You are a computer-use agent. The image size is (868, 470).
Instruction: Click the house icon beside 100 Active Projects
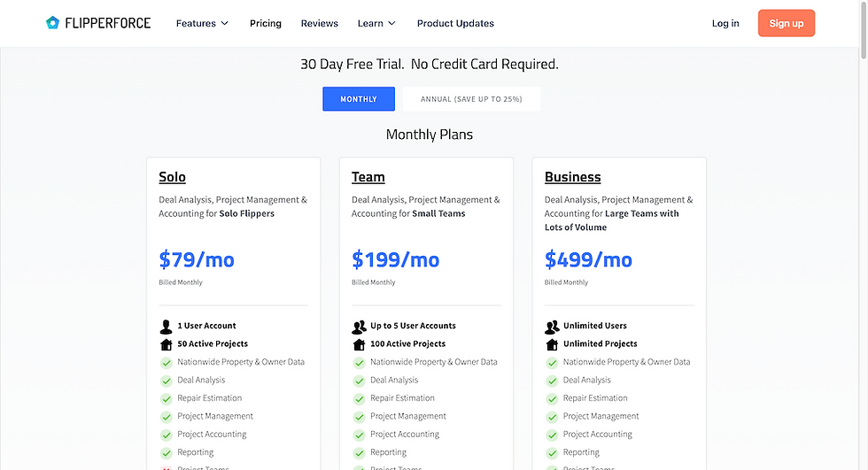coord(359,344)
